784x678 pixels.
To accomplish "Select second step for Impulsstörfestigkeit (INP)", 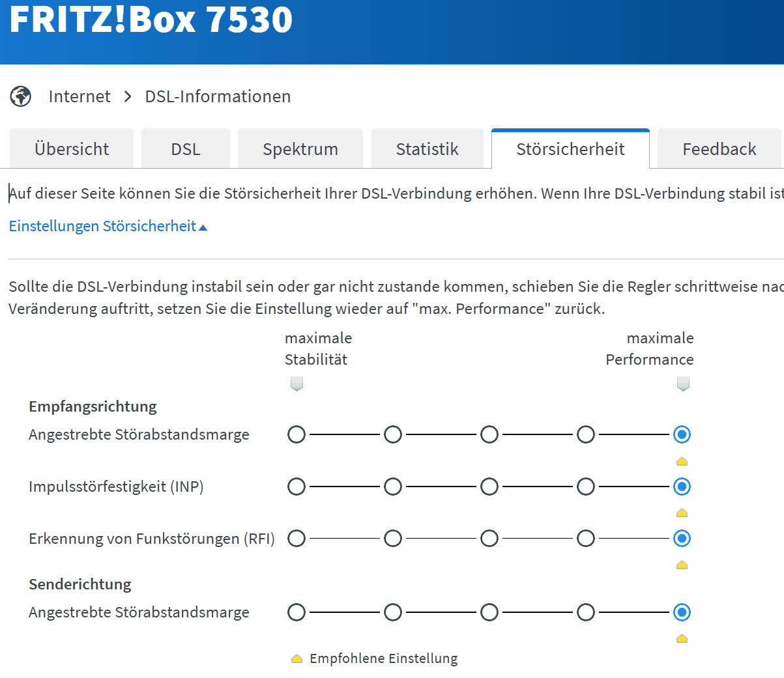I will pyautogui.click(x=393, y=487).
